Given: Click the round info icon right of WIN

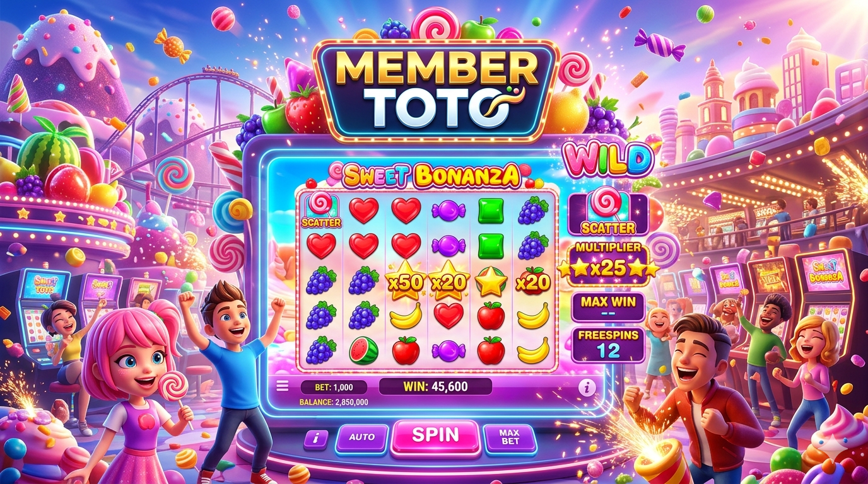Looking at the screenshot, I should (x=587, y=388).
